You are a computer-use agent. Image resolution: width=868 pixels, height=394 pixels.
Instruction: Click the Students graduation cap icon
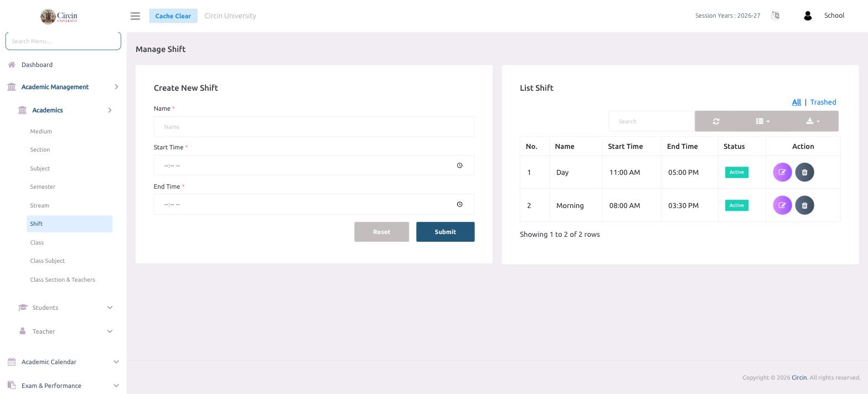coord(23,308)
